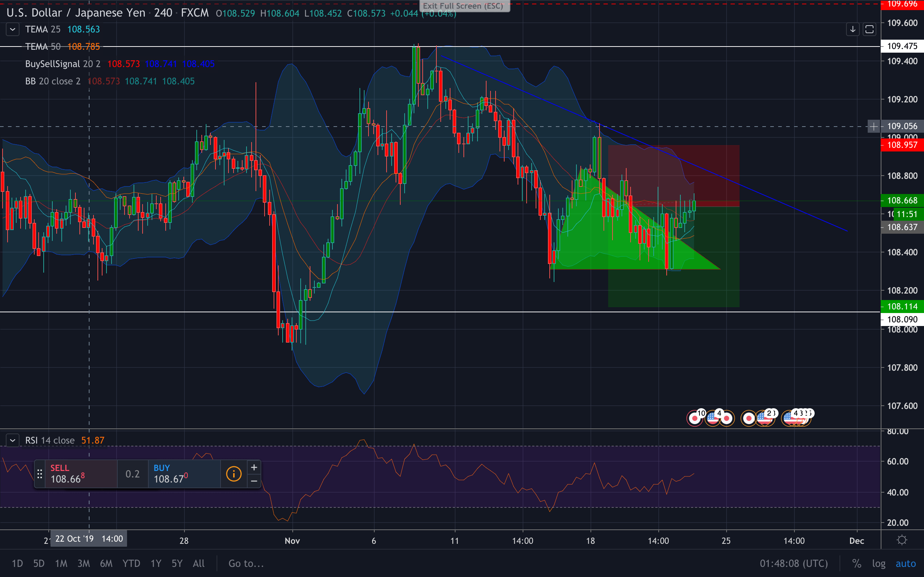Open the info icon in the trading panel
The width and height of the screenshot is (924, 577).
tap(233, 474)
